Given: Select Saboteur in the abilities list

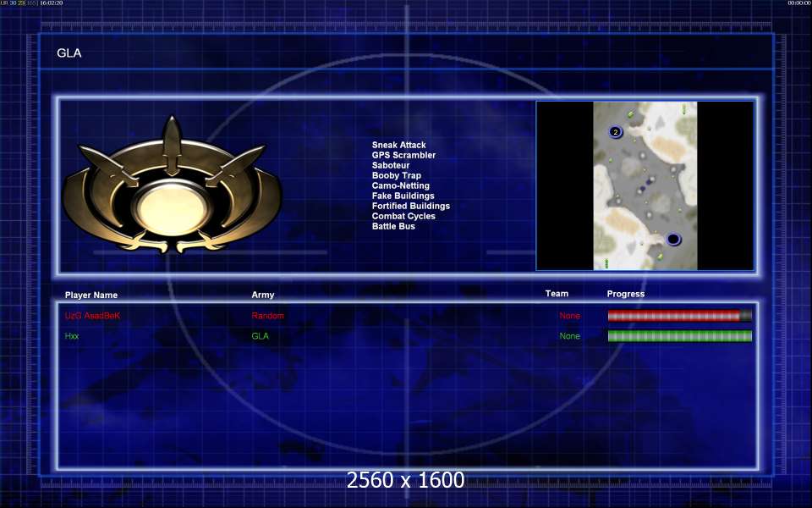Looking at the screenshot, I should point(391,165).
